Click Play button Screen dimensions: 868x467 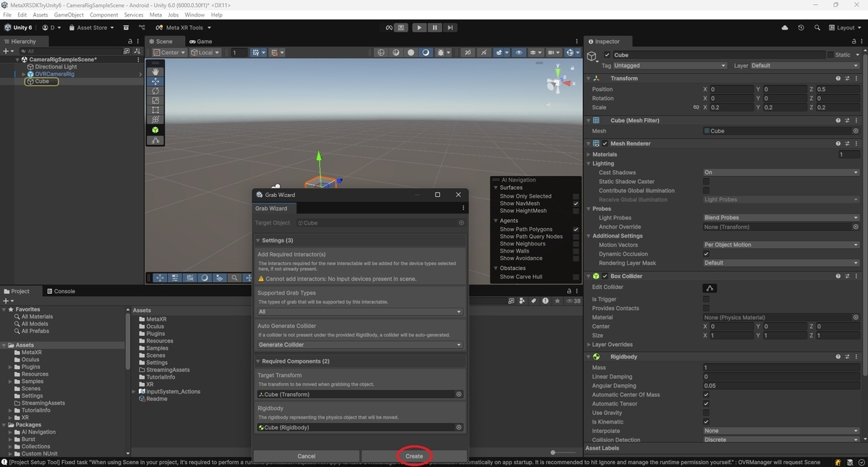click(x=419, y=28)
